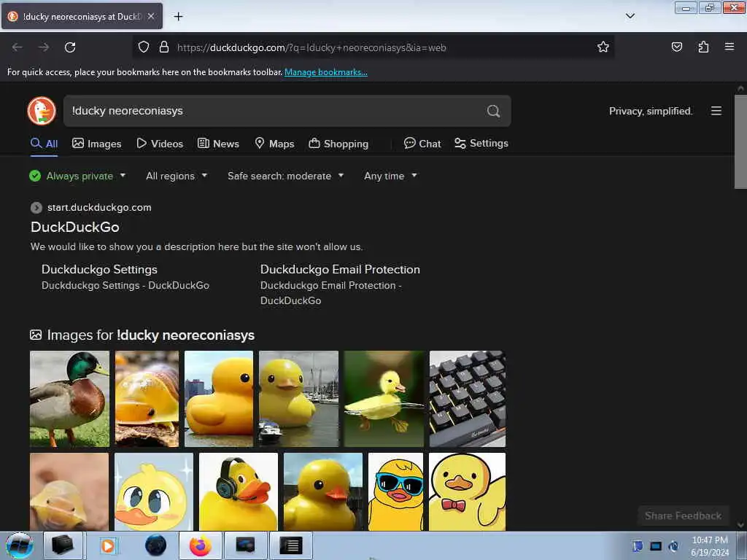This screenshot has width=747, height=560.
Task: Click the Windows Start orb
Action: pos(20,545)
